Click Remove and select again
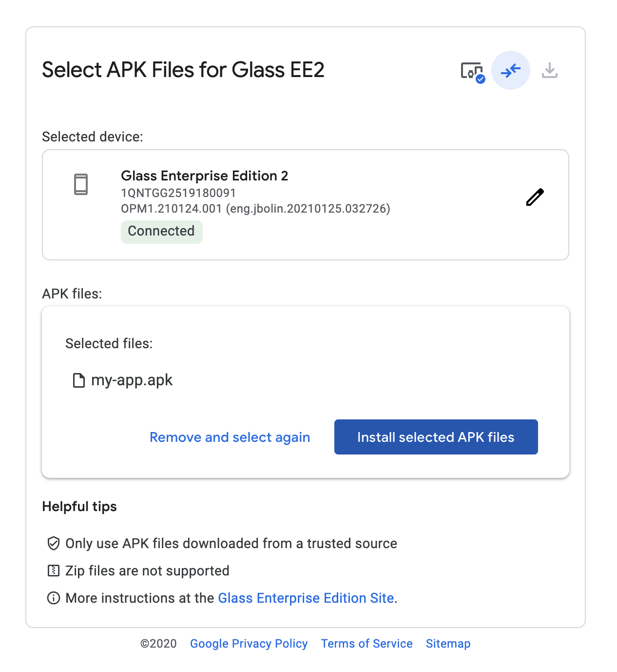617x672 pixels. [x=230, y=437]
